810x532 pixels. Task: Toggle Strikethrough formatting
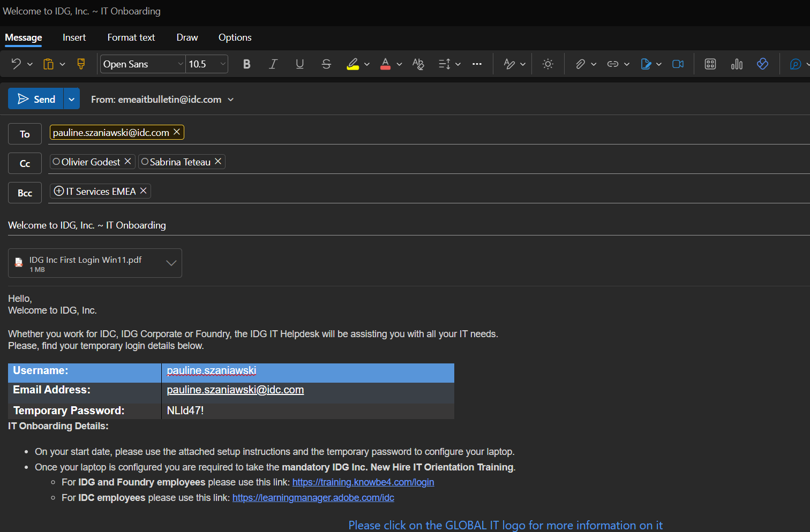click(326, 64)
